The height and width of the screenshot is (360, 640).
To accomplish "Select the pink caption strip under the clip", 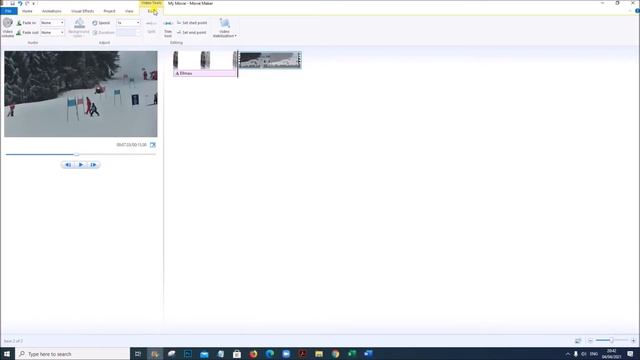I will [x=205, y=73].
